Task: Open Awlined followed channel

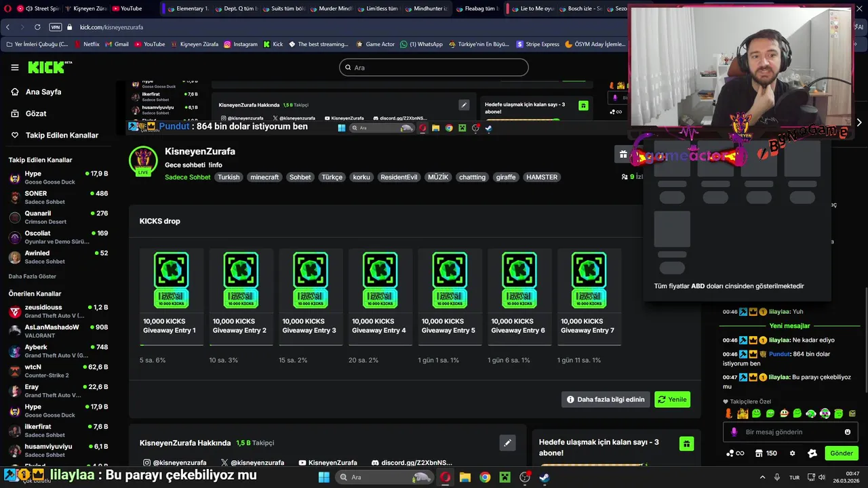Action: click(58, 256)
